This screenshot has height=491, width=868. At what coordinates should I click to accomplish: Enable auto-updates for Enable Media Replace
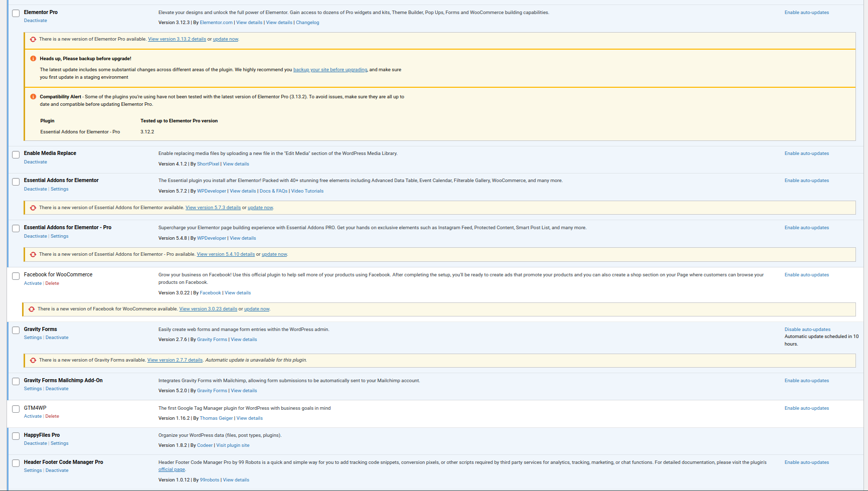click(806, 153)
